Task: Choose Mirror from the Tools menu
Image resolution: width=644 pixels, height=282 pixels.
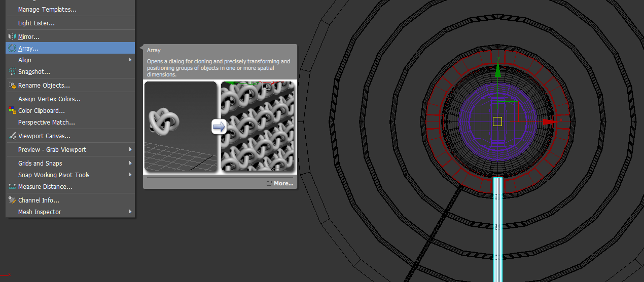Action: pos(70,36)
